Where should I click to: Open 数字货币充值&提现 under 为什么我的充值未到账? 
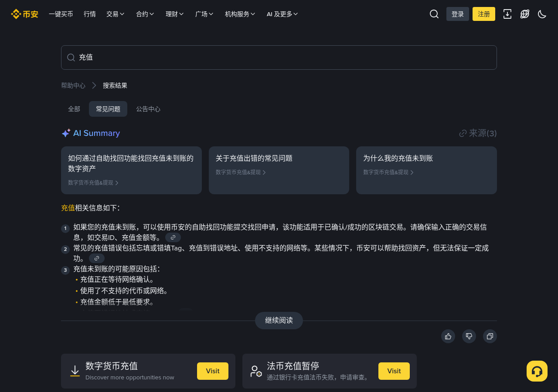click(x=388, y=172)
